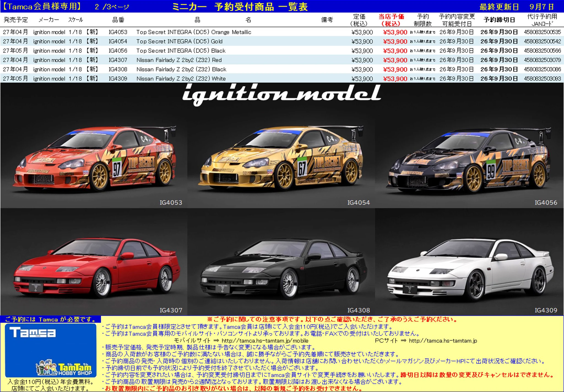Click the 発売予定 column header
Image resolution: width=564 pixels, height=392 pixels.
(16, 20)
